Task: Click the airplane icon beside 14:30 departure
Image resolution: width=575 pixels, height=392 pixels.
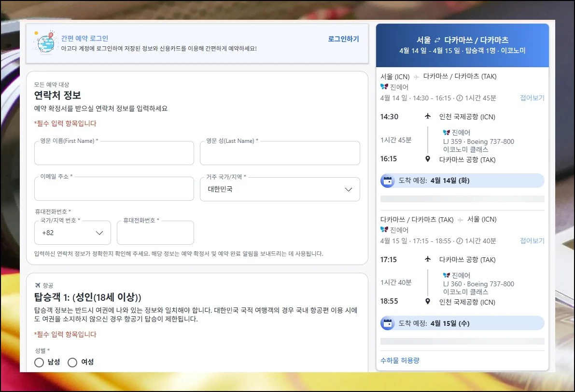Action: point(427,116)
